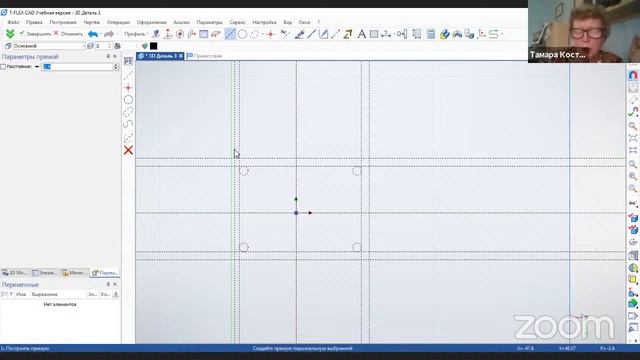640x360 pixels.
Task: Switch to the Приветствие tab
Action: tap(204, 56)
